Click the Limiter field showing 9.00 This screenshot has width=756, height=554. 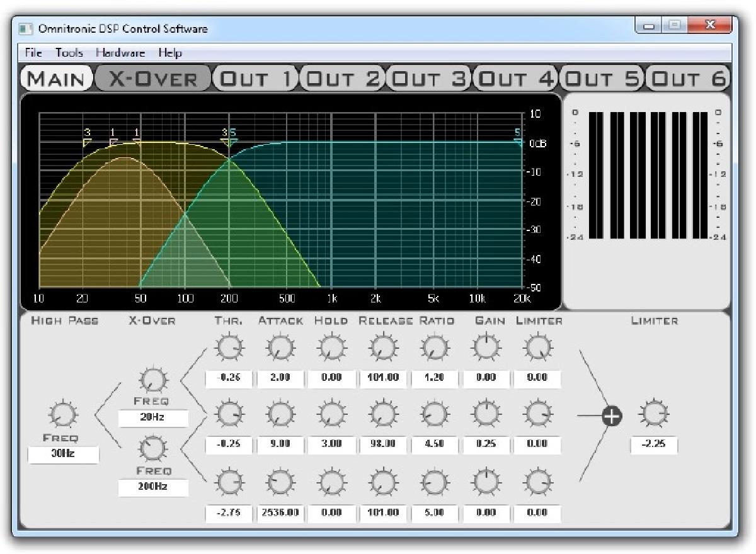(x=537, y=378)
